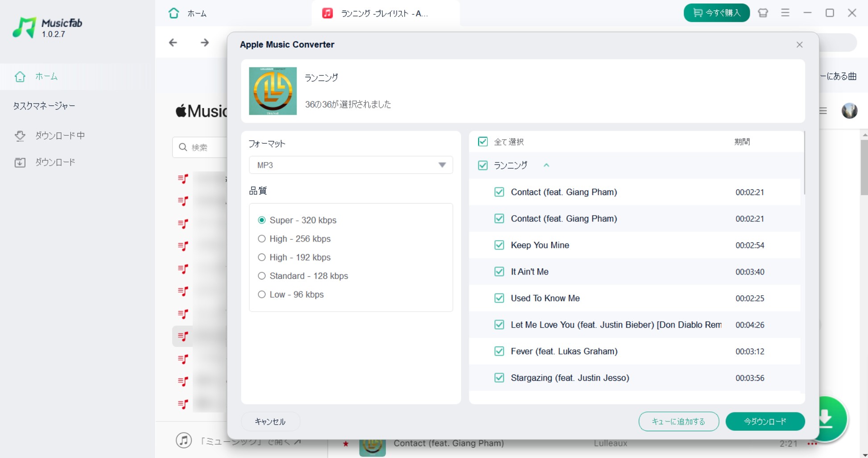Collapse the ランニング playlist chevron

[x=546, y=165]
